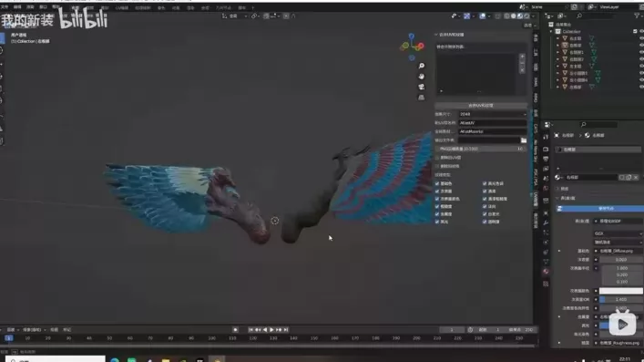Toggle the auto keying record button
This screenshot has height=362, width=644.
pyautogui.click(x=235, y=329)
